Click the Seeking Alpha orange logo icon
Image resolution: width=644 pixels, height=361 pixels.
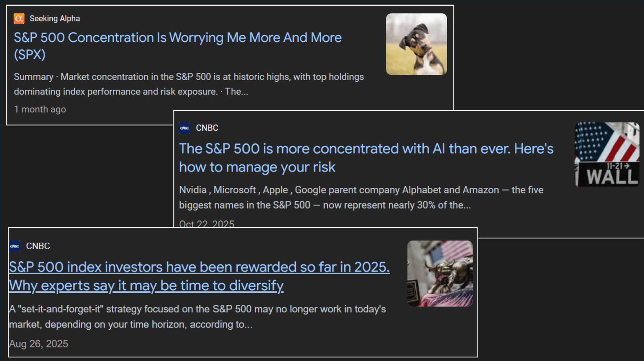pyautogui.click(x=19, y=19)
